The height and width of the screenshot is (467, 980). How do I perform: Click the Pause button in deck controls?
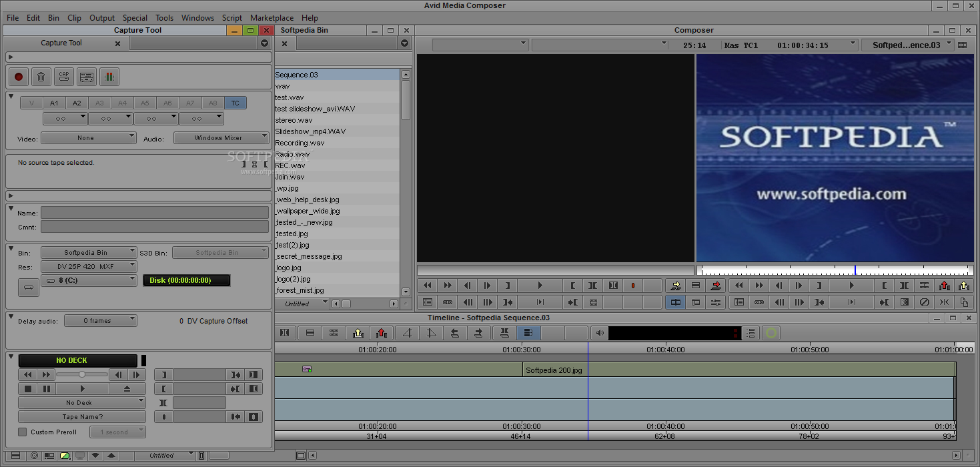(46, 388)
